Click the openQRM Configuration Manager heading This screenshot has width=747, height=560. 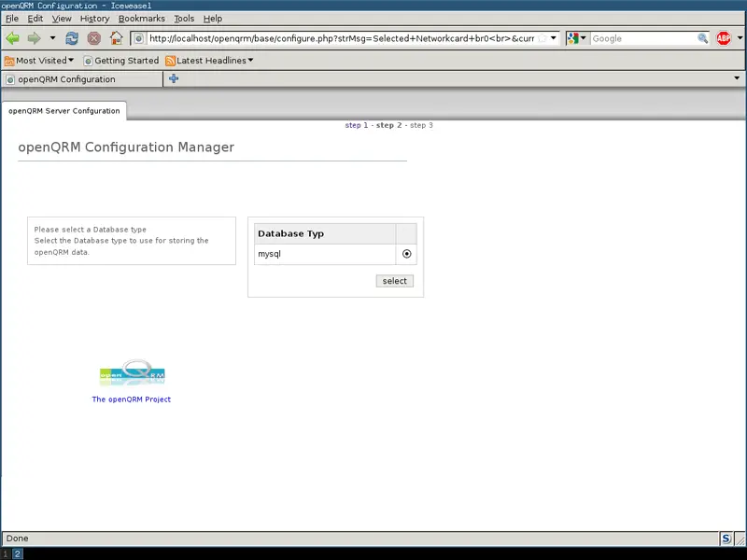coord(126,147)
